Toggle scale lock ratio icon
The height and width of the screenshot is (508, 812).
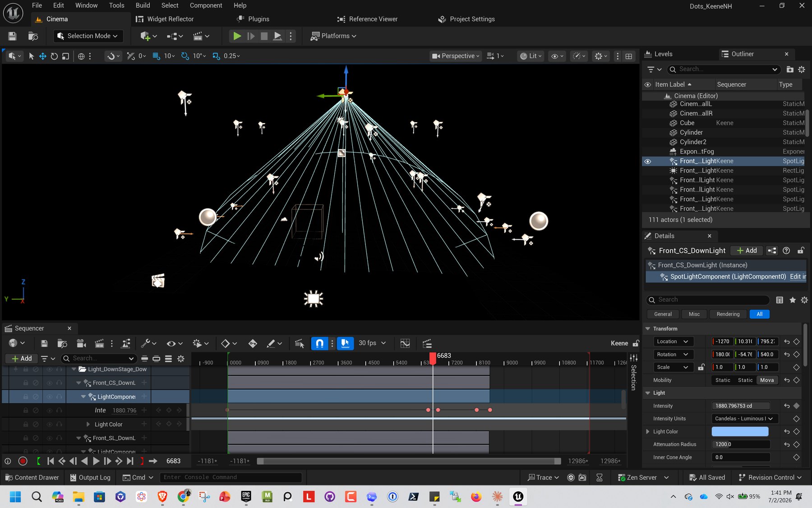point(701,367)
